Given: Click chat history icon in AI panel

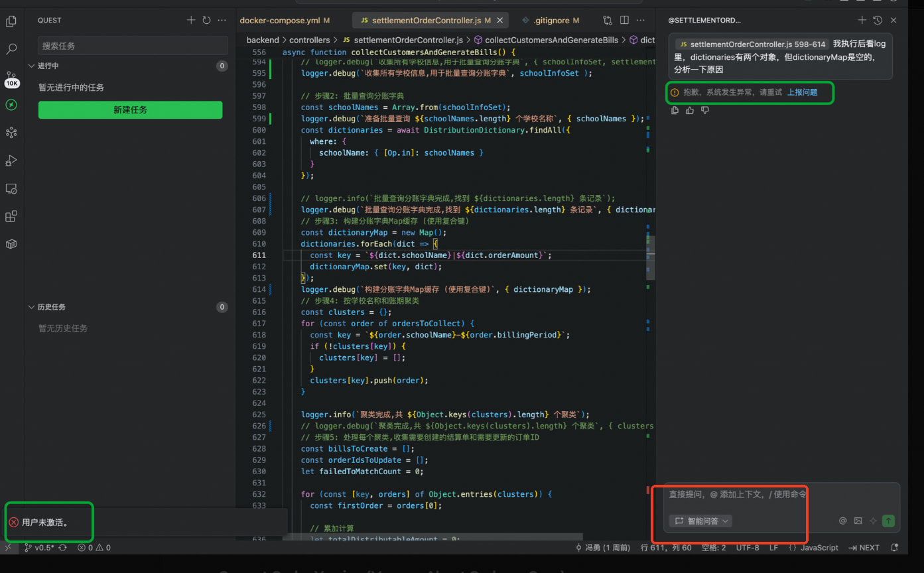Looking at the screenshot, I should (x=878, y=21).
